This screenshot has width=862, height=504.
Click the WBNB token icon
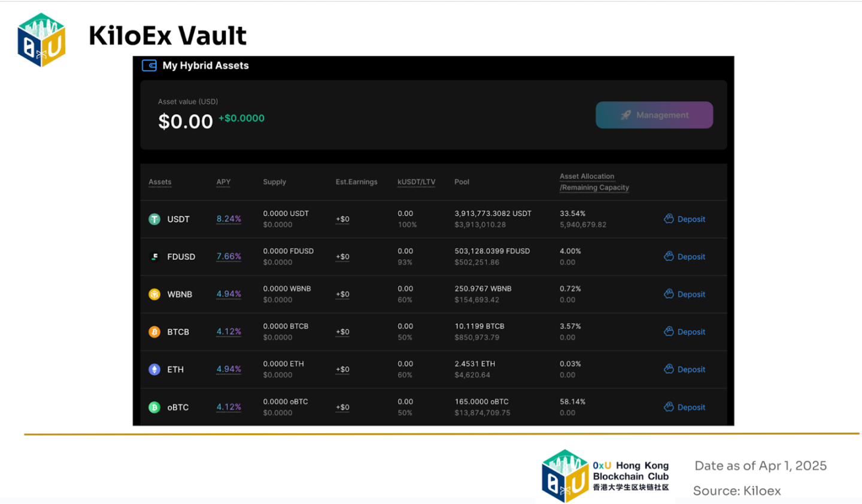pyautogui.click(x=154, y=294)
